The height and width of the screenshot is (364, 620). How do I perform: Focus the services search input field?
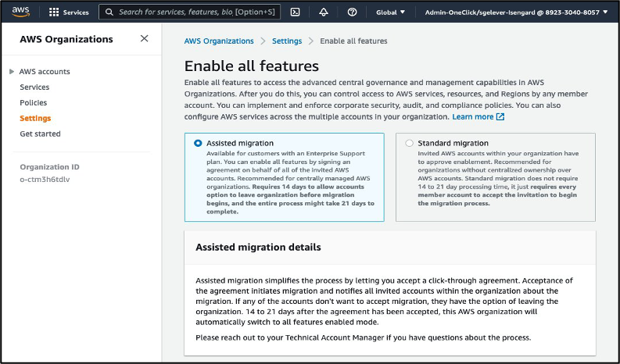pyautogui.click(x=189, y=12)
